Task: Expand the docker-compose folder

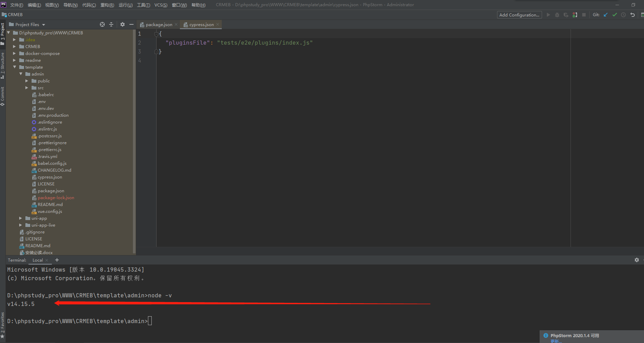Action: 14,54
